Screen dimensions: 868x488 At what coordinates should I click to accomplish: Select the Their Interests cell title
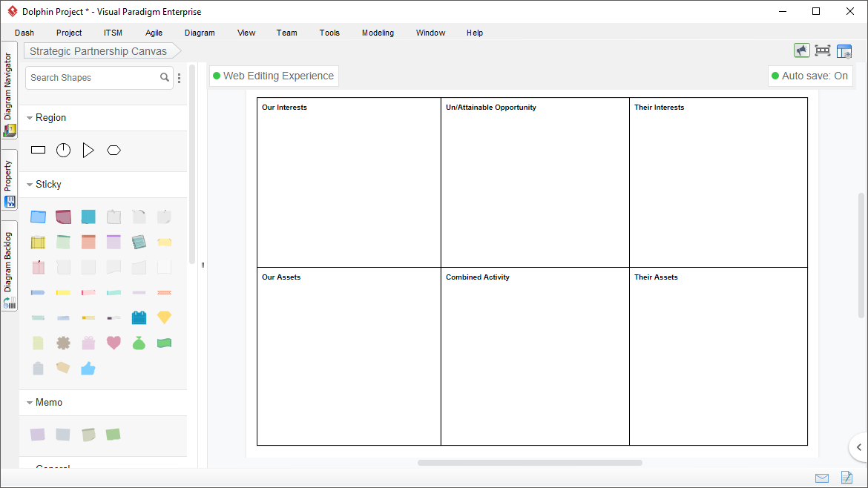660,108
